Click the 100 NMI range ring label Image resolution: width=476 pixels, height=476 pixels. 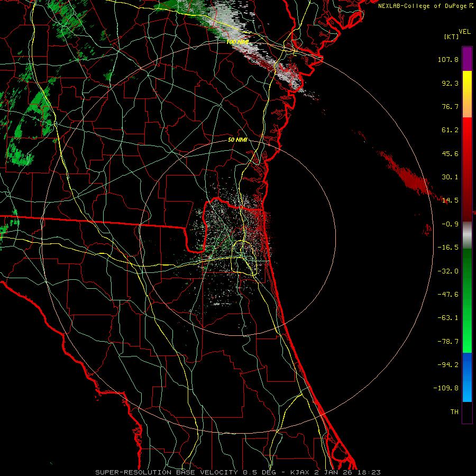(237, 42)
